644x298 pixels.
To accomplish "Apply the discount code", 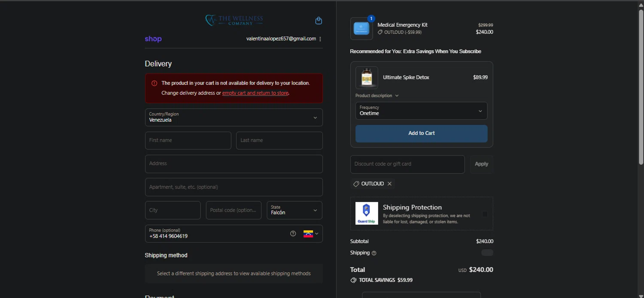I will [481, 164].
